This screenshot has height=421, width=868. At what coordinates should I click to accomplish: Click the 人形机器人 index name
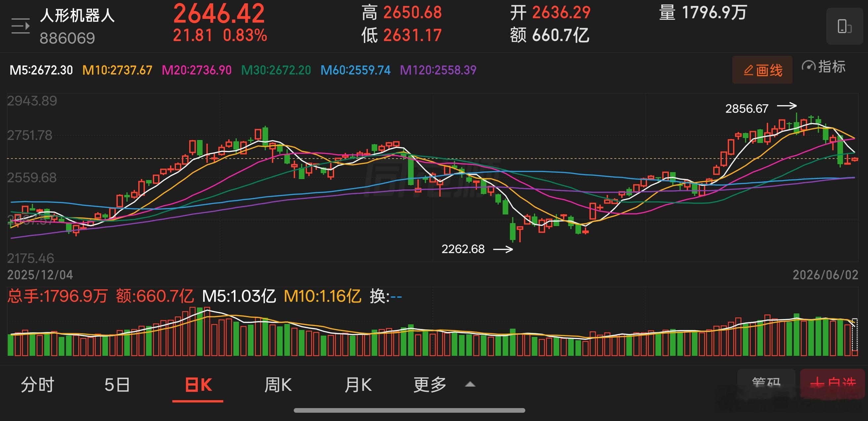coord(77,16)
